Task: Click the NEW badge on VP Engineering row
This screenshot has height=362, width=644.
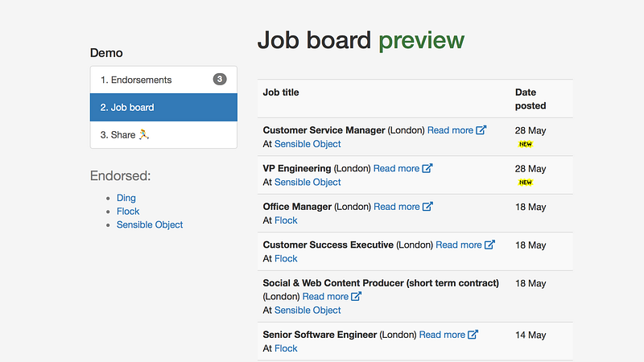Action: click(526, 183)
